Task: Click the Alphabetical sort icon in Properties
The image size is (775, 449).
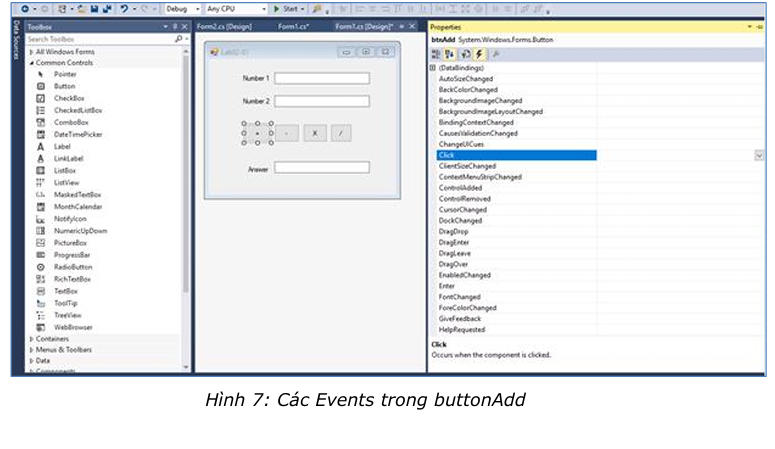Action: coord(448,54)
